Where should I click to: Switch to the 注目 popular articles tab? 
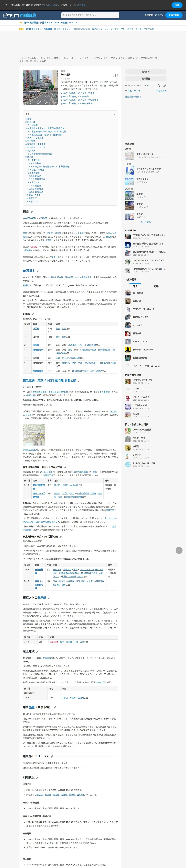point(135,286)
